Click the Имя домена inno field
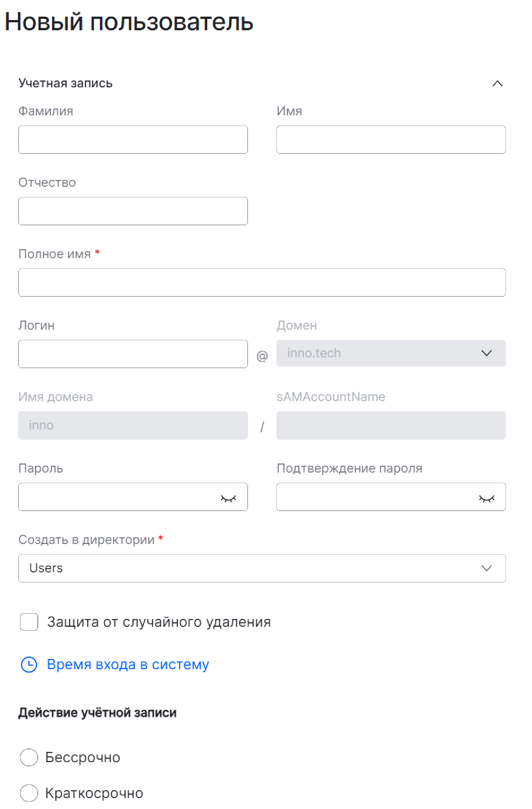This screenshot has width=532, height=809. click(x=133, y=425)
